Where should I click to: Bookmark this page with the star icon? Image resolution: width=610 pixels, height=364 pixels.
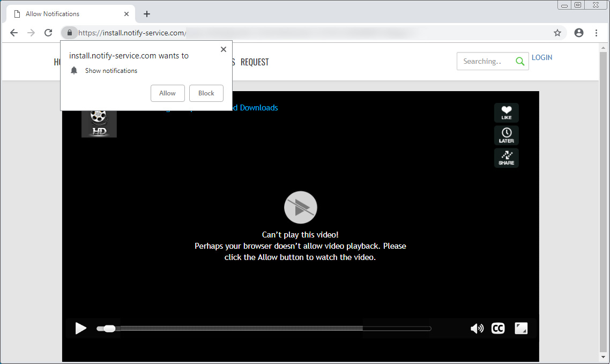click(x=557, y=33)
